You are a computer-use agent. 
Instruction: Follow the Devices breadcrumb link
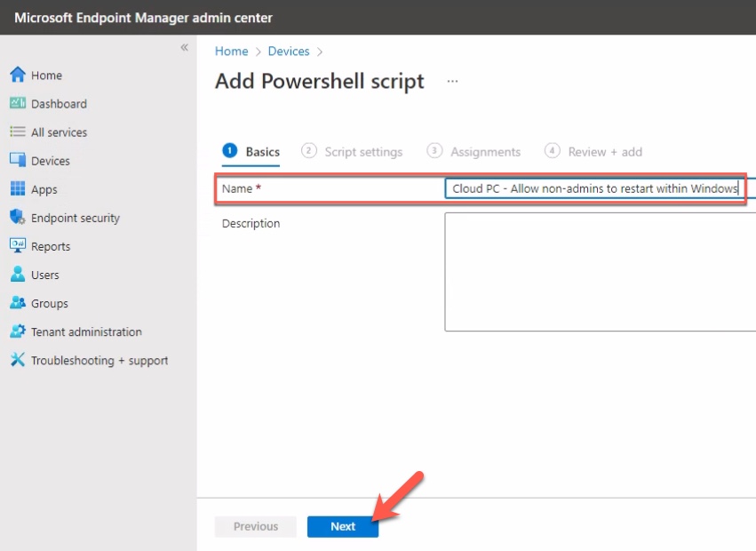289,52
